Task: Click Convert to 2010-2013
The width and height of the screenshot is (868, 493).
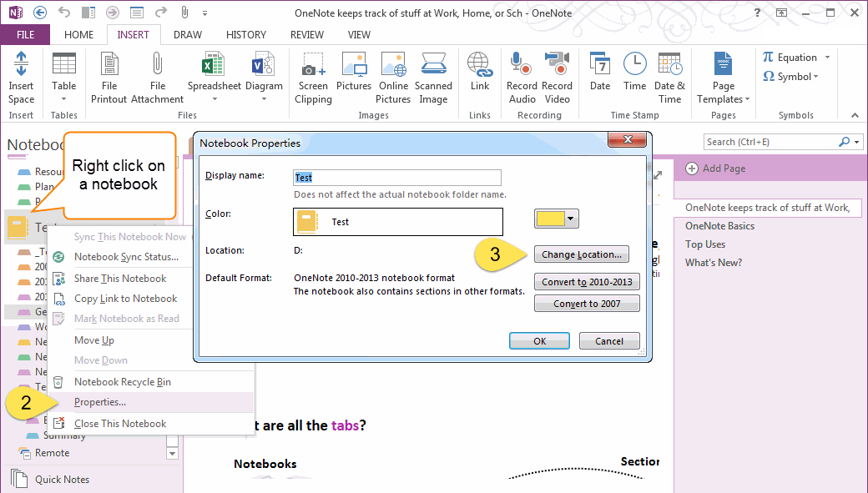Action: (x=587, y=282)
